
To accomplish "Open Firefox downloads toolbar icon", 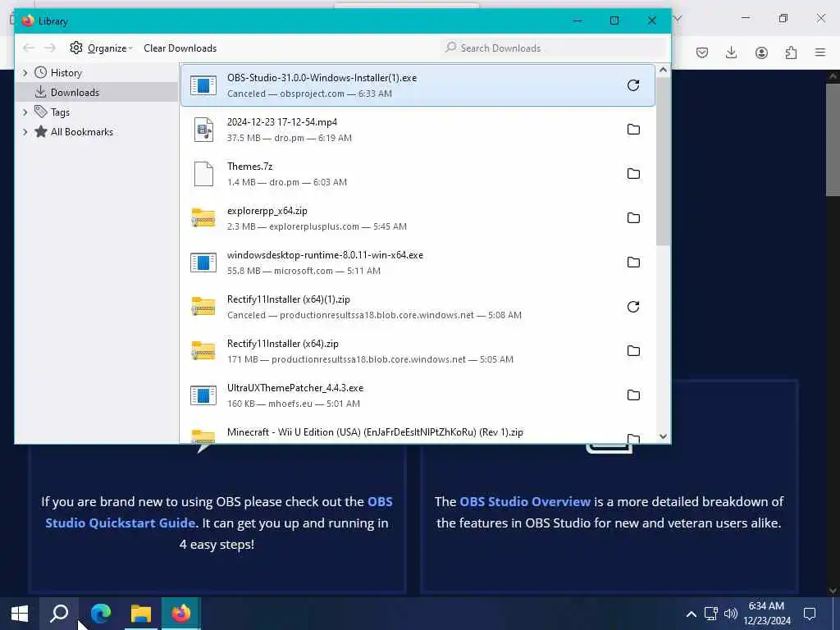I will (731, 52).
